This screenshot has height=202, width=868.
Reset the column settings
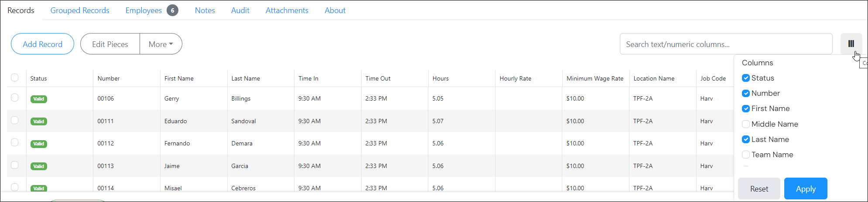(759, 189)
